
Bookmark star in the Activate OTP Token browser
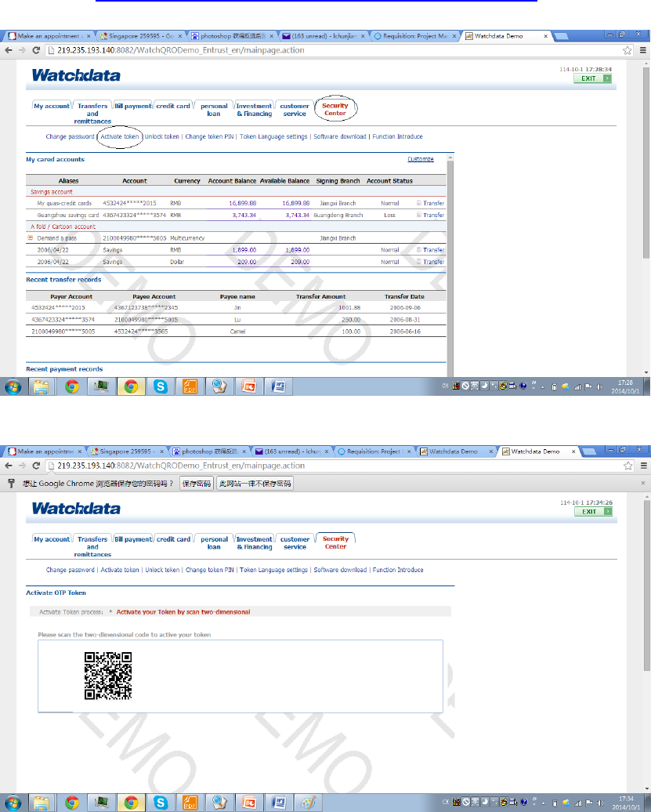click(627, 466)
